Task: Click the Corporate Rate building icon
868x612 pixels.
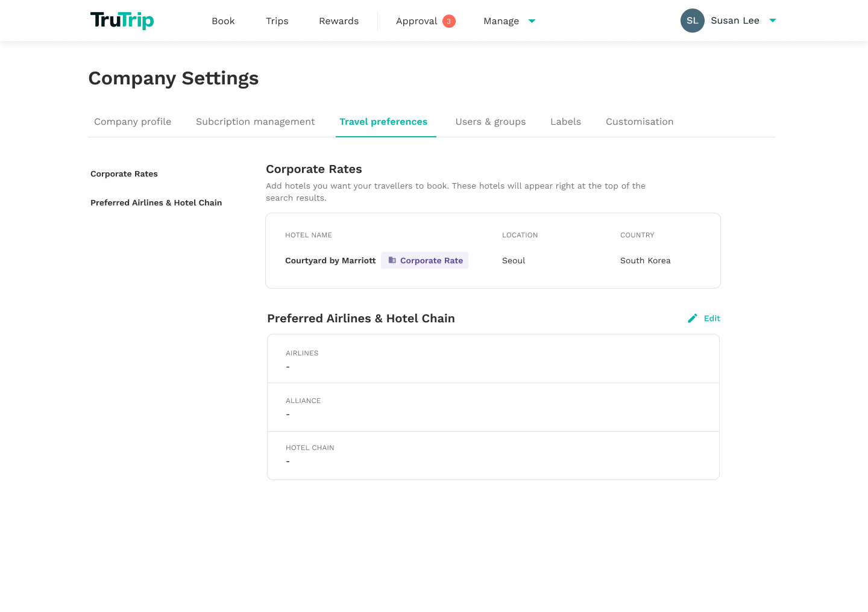Action: point(392,260)
